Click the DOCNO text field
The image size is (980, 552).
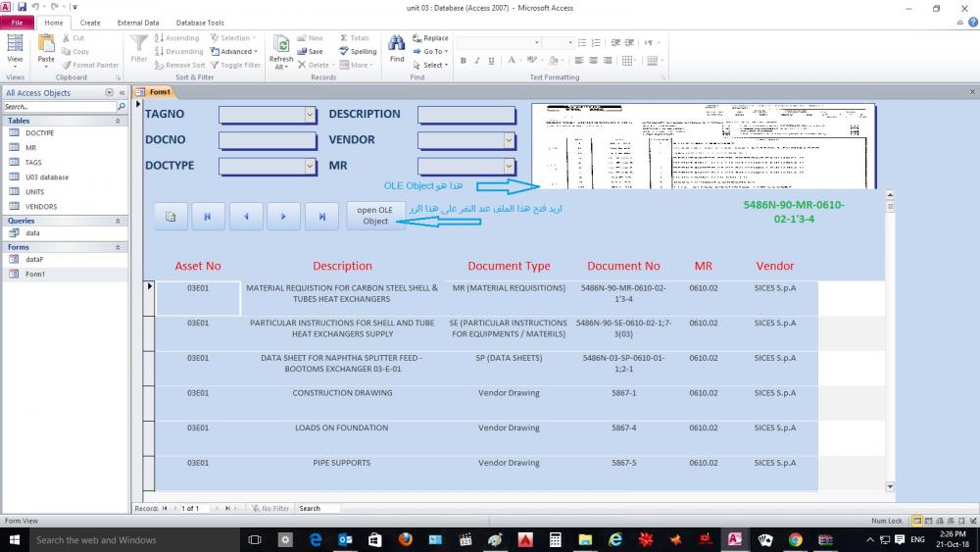268,140
